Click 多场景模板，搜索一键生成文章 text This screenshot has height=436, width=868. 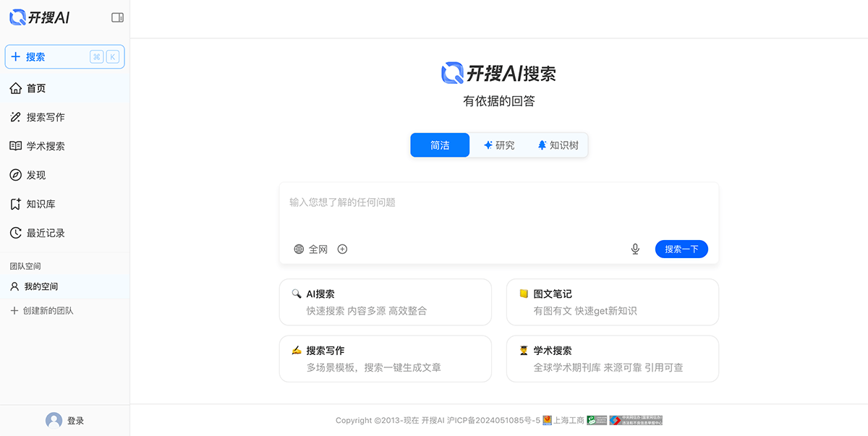point(374,367)
